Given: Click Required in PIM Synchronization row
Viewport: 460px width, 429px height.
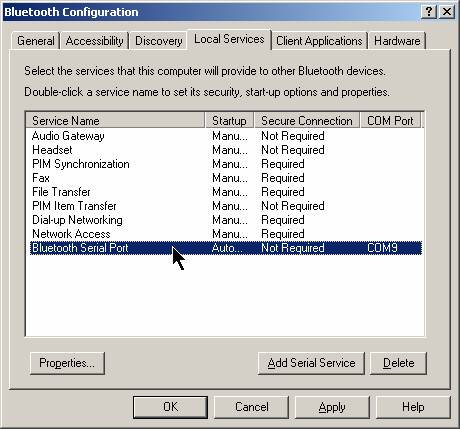Looking at the screenshot, I should (283, 164).
